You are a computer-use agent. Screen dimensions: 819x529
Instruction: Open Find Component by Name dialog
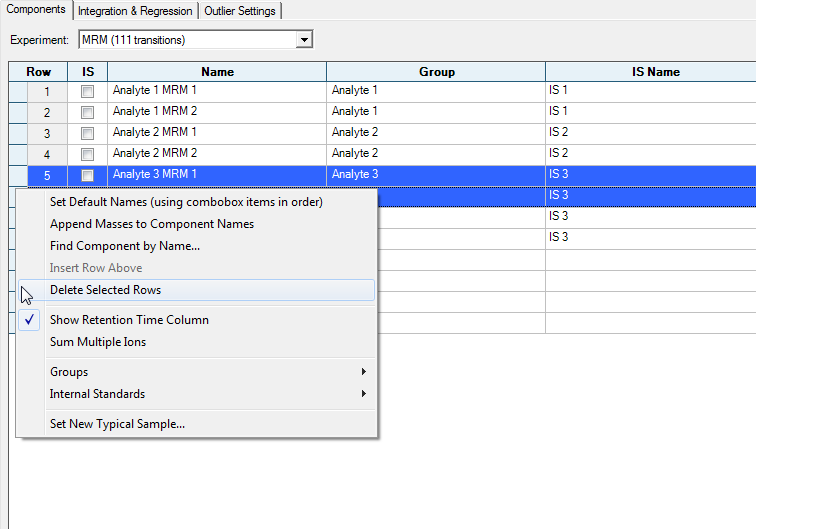click(x=125, y=246)
